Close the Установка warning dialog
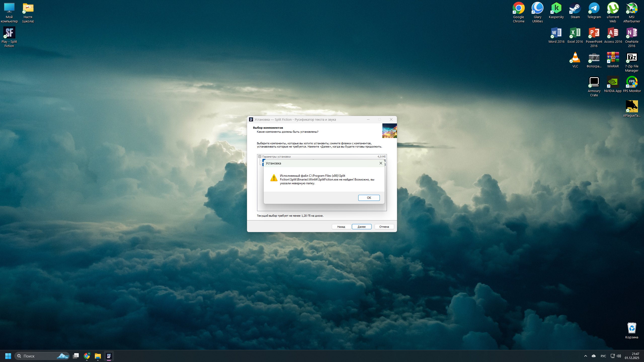644x362 pixels. click(381, 163)
